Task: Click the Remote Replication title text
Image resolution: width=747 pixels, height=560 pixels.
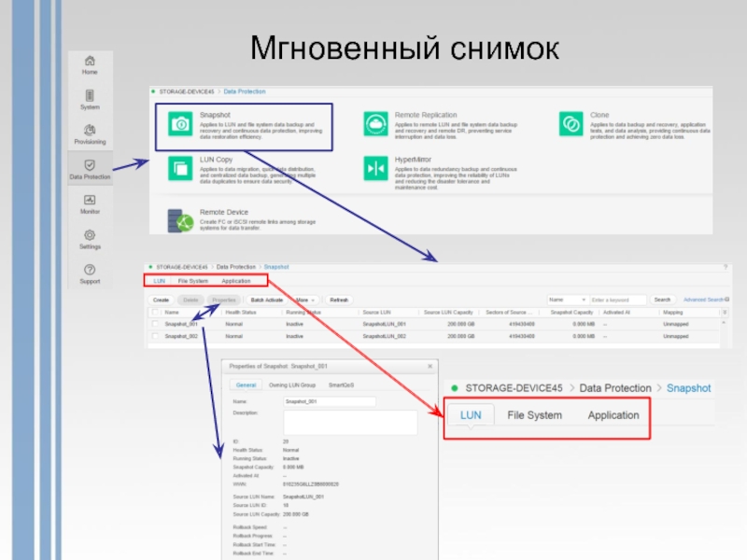Action: coord(426,115)
